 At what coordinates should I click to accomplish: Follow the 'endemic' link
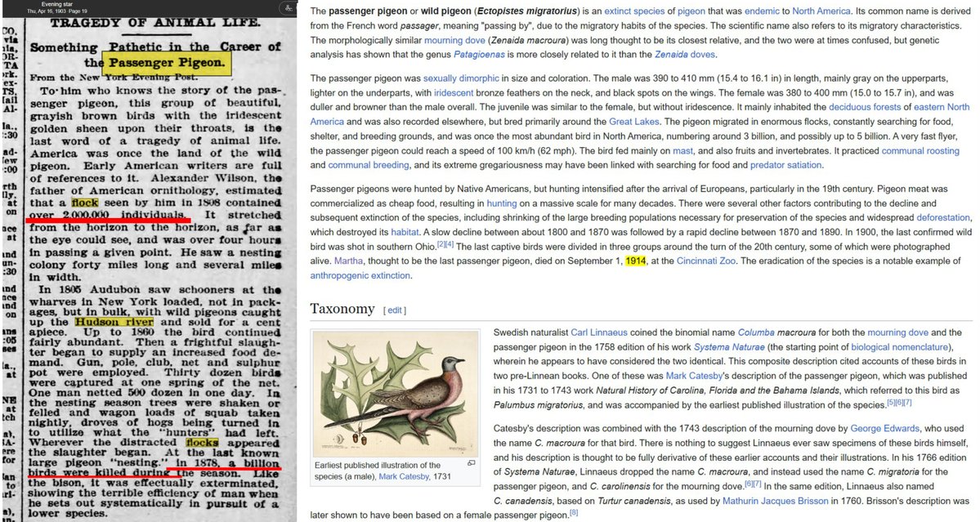pos(762,11)
